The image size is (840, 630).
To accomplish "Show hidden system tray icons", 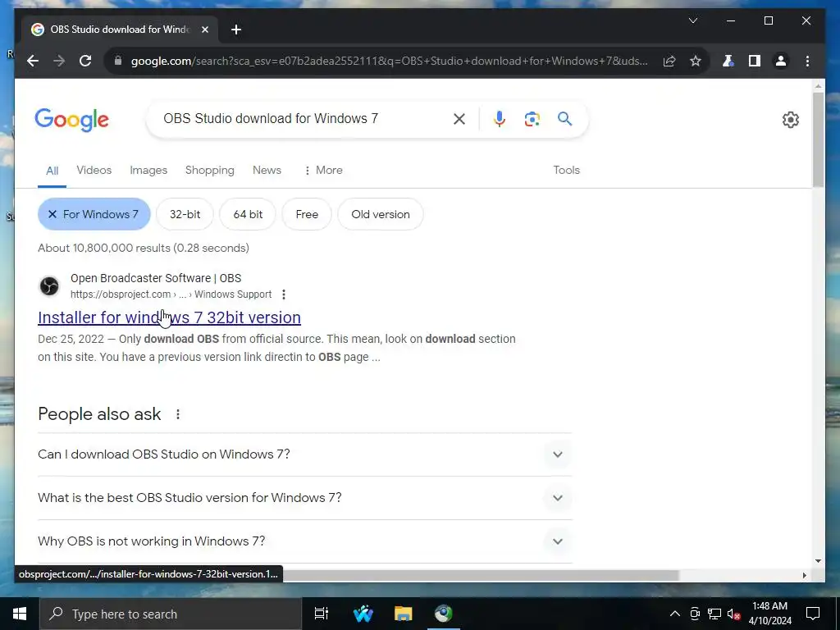I will coord(675,614).
